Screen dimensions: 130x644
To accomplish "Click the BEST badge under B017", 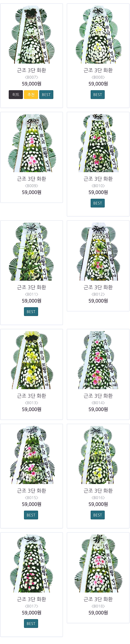I will point(31,624).
